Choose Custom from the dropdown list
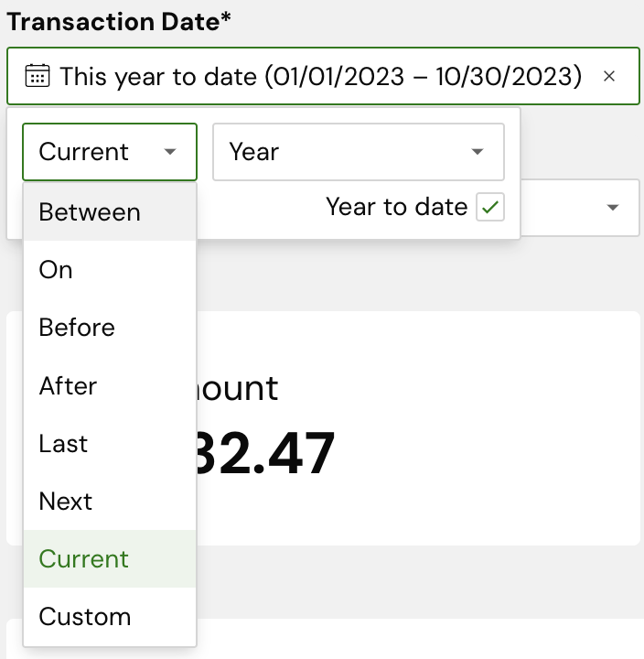Viewport: 644px width, 659px height. coord(85,617)
